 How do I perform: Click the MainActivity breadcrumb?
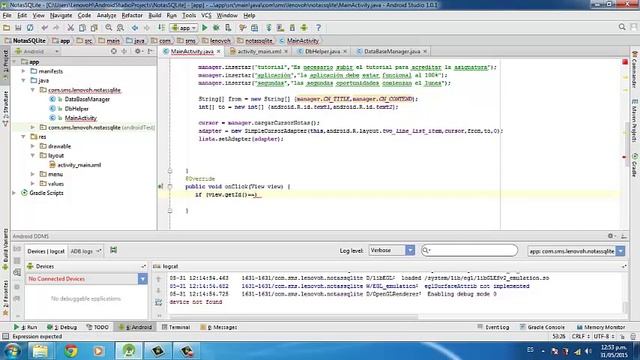pos(299,41)
